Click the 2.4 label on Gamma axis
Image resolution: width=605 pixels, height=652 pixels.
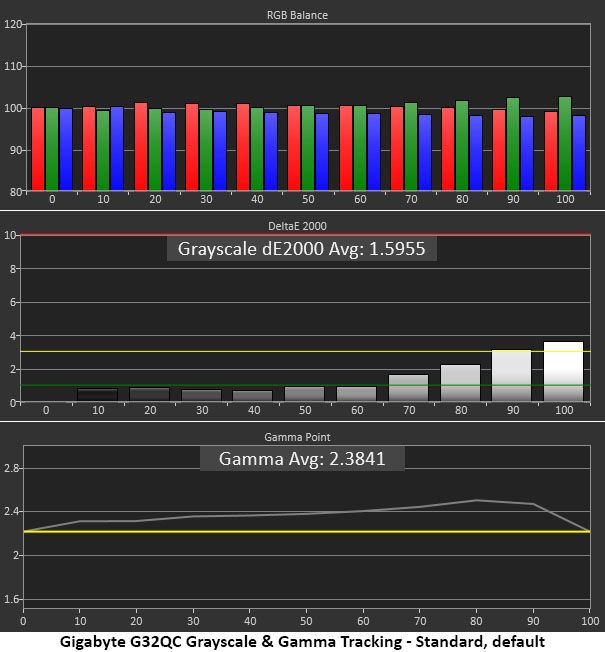tap(11, 511)
